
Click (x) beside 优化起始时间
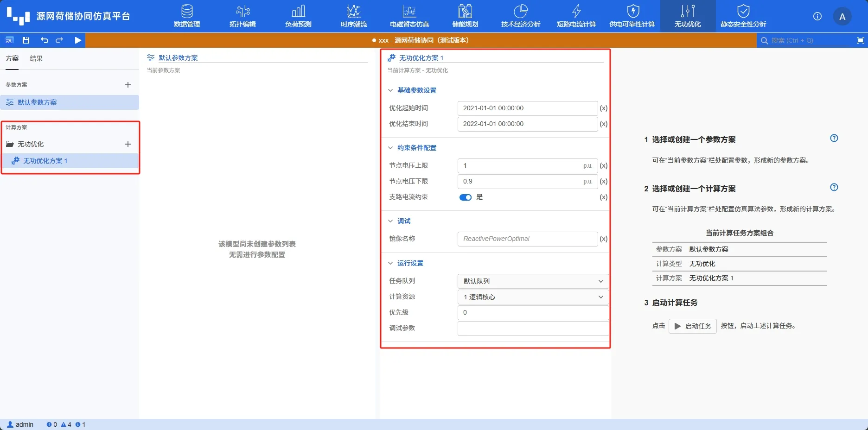[604, 108]
